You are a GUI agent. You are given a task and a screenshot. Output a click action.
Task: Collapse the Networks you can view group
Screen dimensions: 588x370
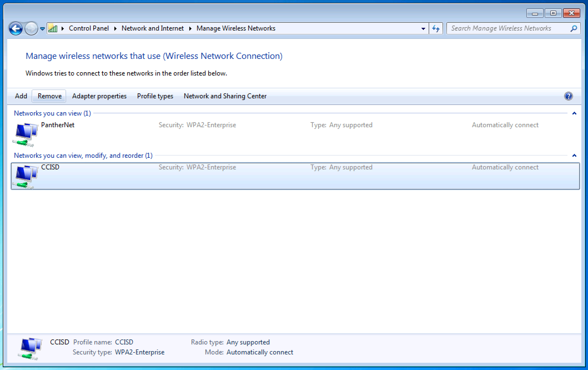(x=574, y=113)
